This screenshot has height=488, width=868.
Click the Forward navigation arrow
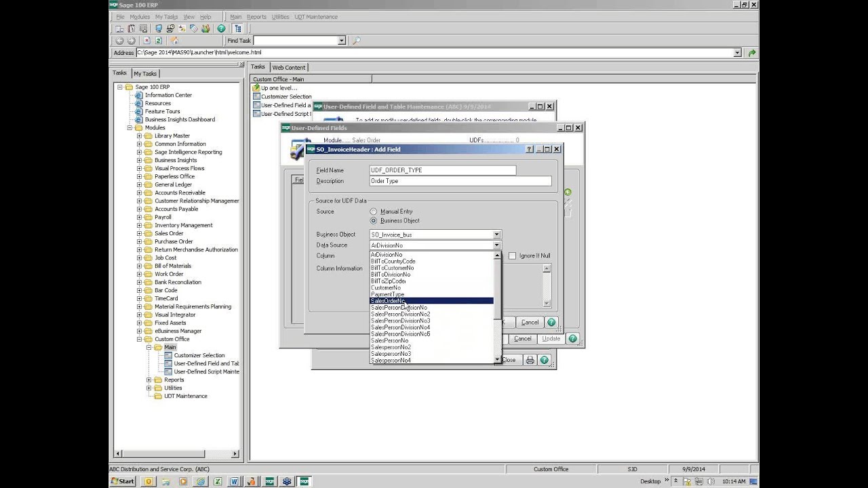(x=131, y=41)
